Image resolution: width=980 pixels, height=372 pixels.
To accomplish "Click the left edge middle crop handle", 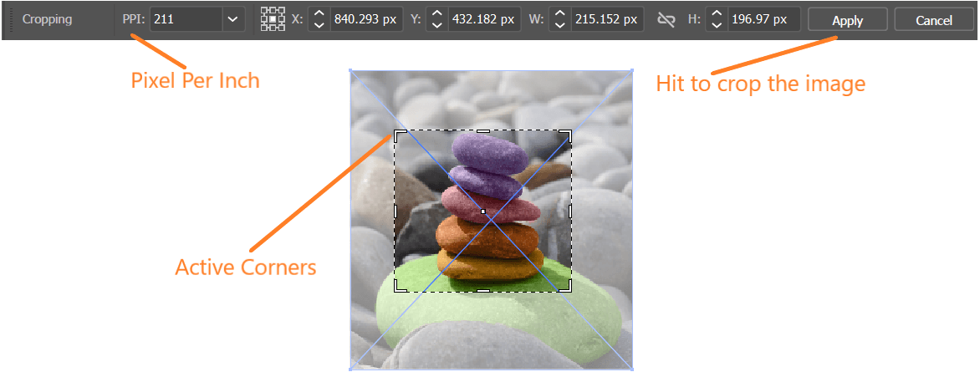I will [x=395, y=211].
